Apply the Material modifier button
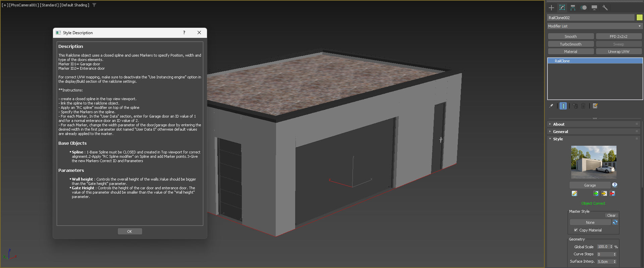 pyautogui.click(x=571, y=52)
